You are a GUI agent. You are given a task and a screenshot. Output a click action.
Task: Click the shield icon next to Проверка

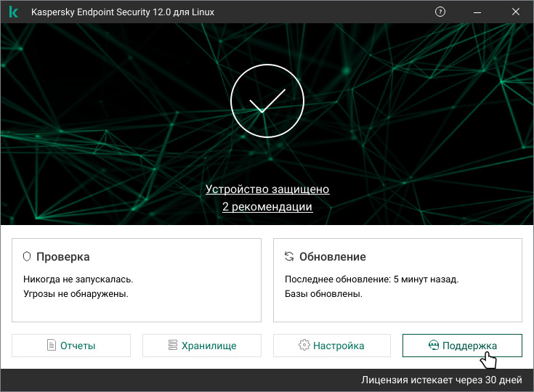pos(27,256)
